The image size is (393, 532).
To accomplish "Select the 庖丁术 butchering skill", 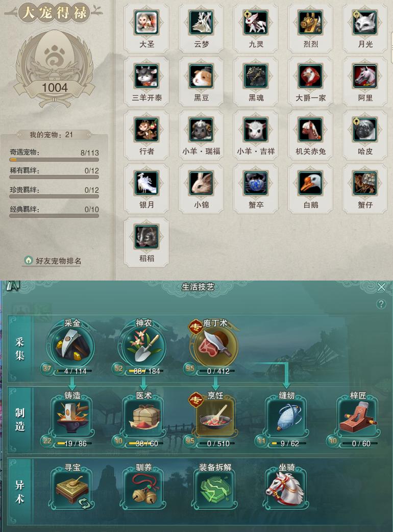I will [x=214, y=347].
